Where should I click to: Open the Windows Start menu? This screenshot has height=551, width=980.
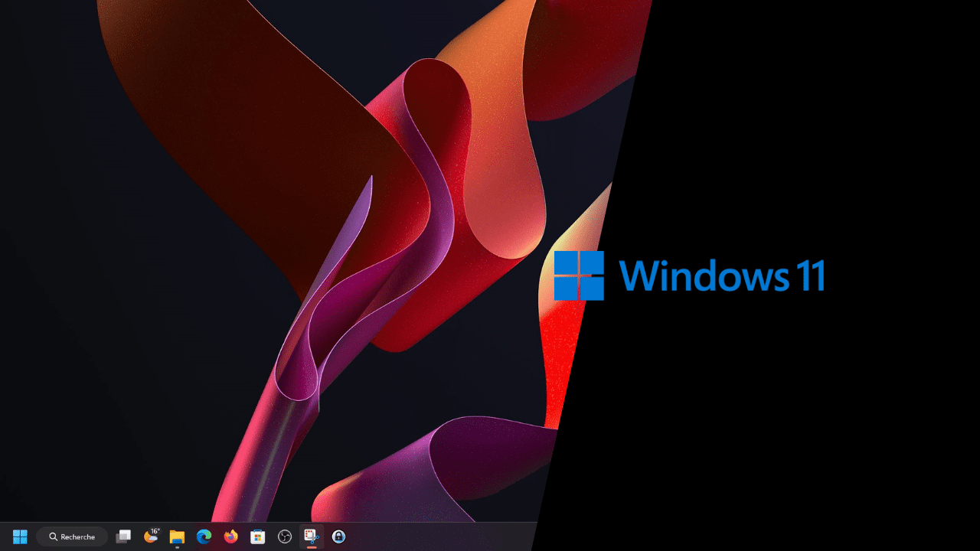[x=20, y=536]
